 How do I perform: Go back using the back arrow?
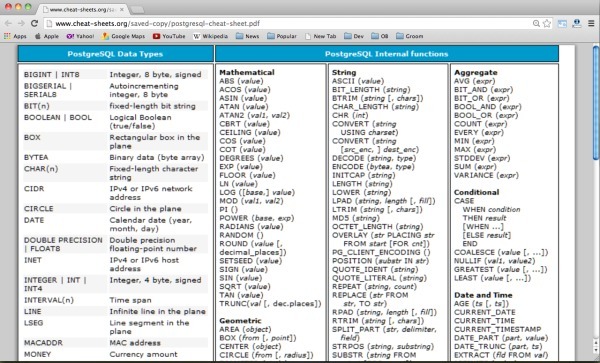(x=8, y=23)
